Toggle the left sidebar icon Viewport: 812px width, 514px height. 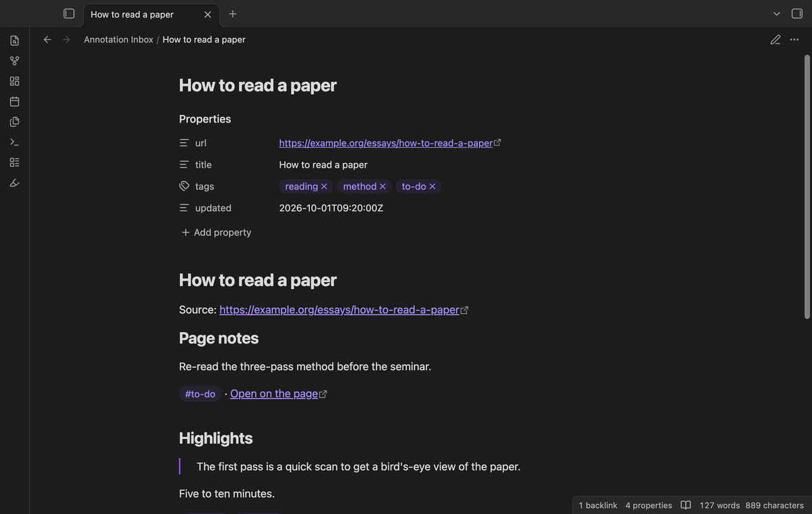pos(69,14)
